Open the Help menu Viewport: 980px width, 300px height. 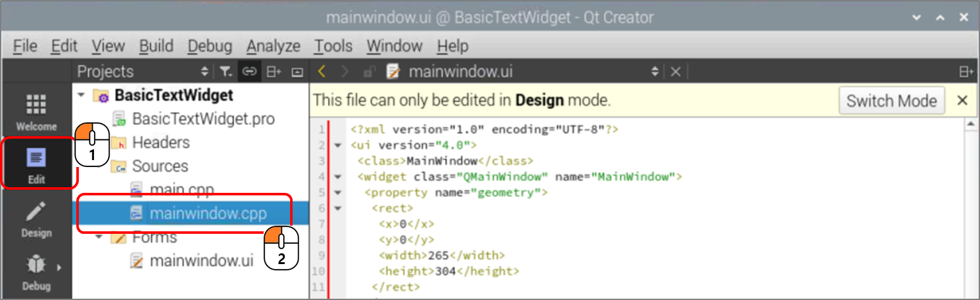pyautogui.click(x=452, y=46)
